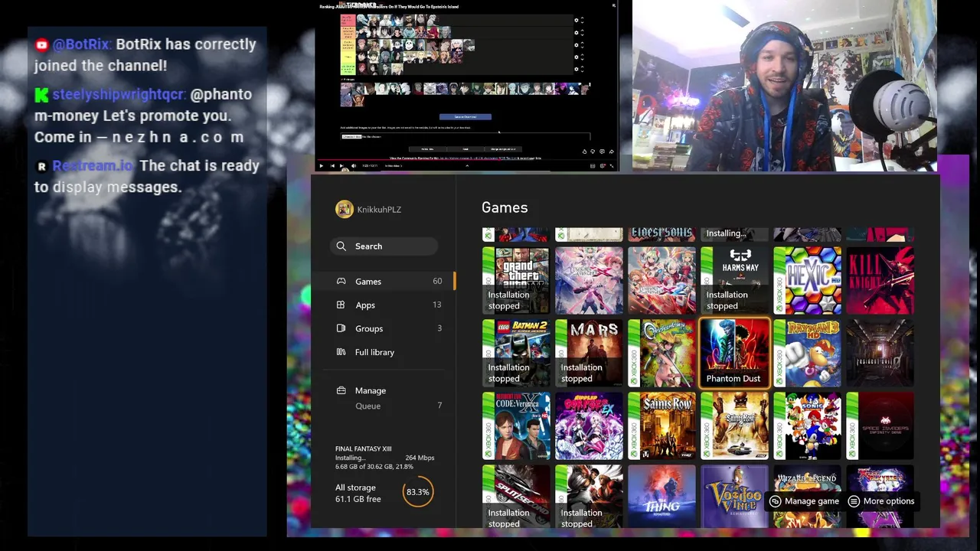Select the Harms Way game tile
980x551 pixels.
pyautogui.click(x=734, y=280)
